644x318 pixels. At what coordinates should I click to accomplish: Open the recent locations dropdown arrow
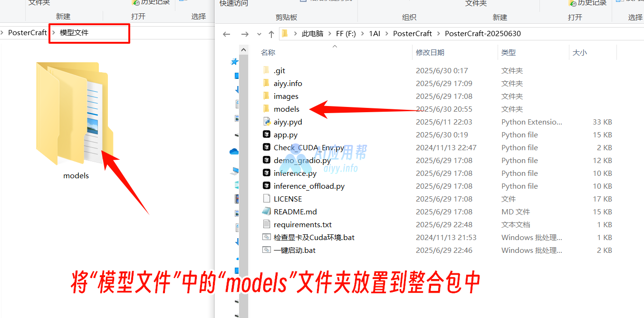[x=259, y=34]
